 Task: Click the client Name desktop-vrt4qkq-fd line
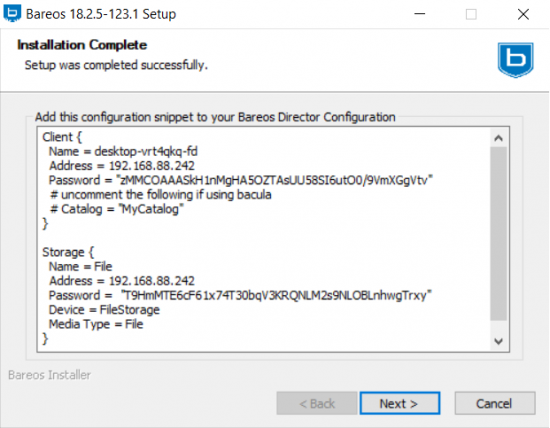(x=123, y=151)
